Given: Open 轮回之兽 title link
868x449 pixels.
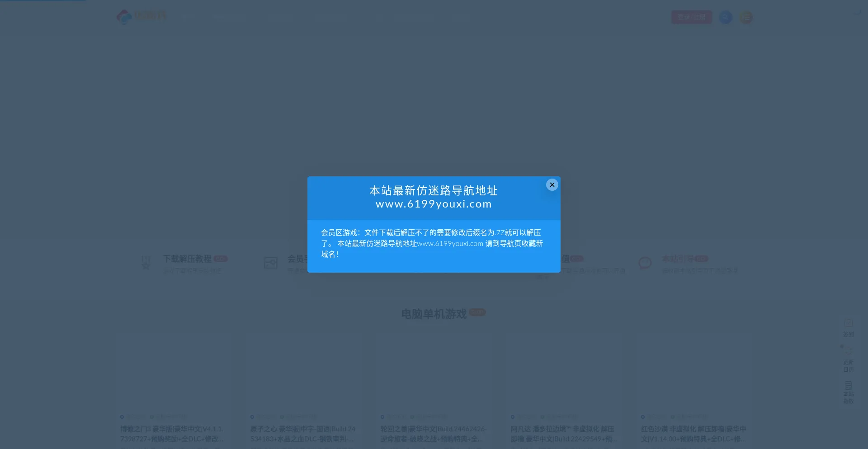Looking at the screenshot, I should (433, 434).
